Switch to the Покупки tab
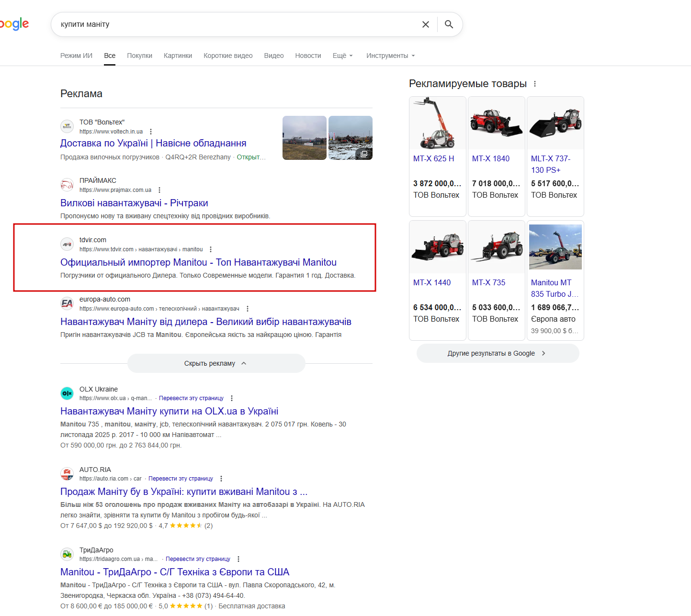Image resolution: width=691 pixels, height=616 pixels. pos(139,56)
